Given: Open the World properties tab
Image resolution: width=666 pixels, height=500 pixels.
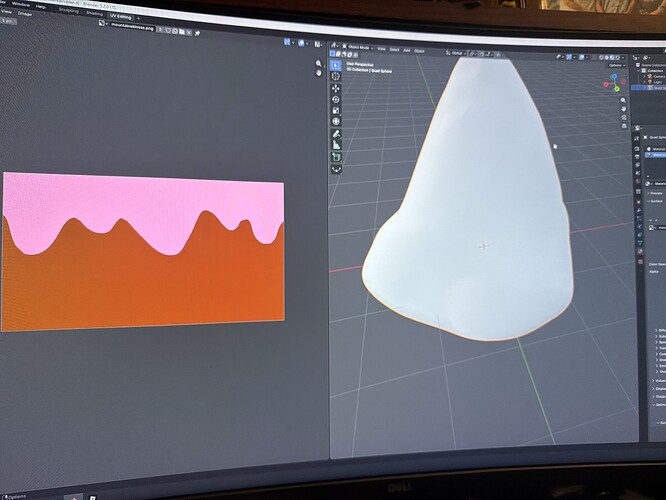Looking at the screenshot, I should pyautogui.click(x=638, y=181).
